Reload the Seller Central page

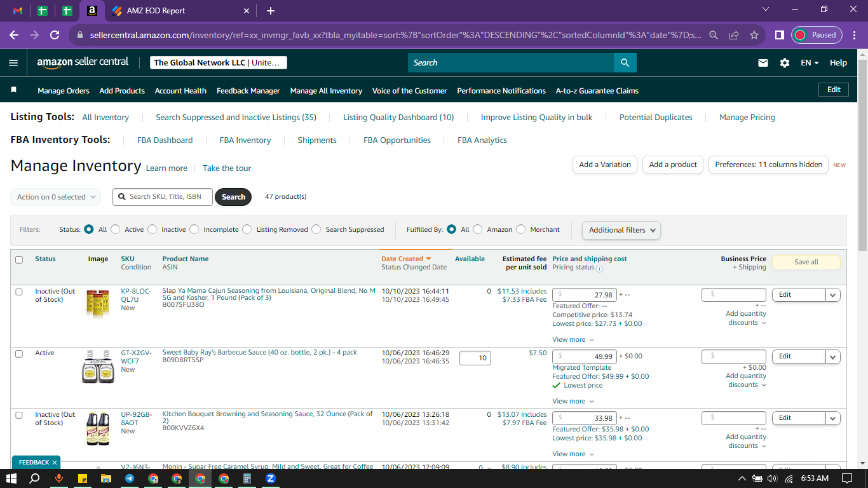click(x=55, y=35)
